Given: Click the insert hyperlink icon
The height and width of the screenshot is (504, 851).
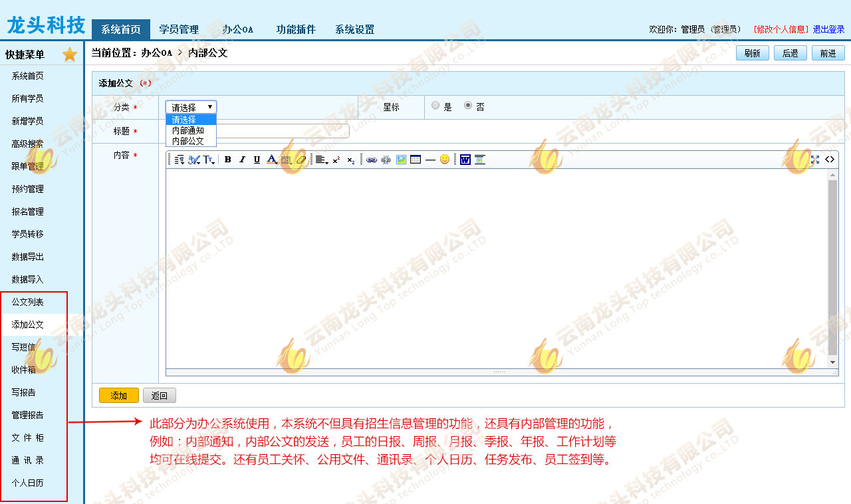Looking at the screenshot, I should (372, 160).
